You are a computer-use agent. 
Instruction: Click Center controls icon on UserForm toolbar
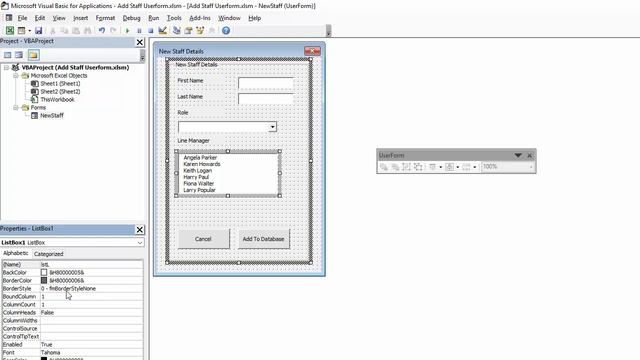point(449,167)
